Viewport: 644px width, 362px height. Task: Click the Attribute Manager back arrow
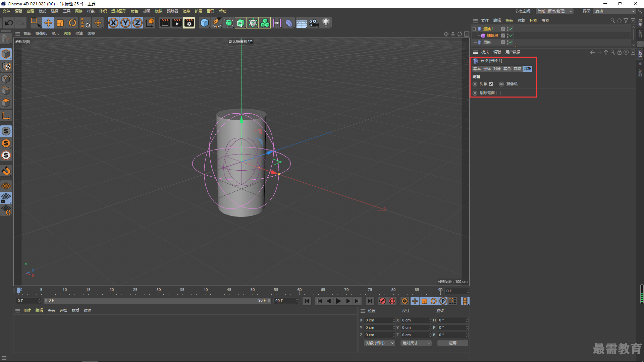[x=593, y=52]
